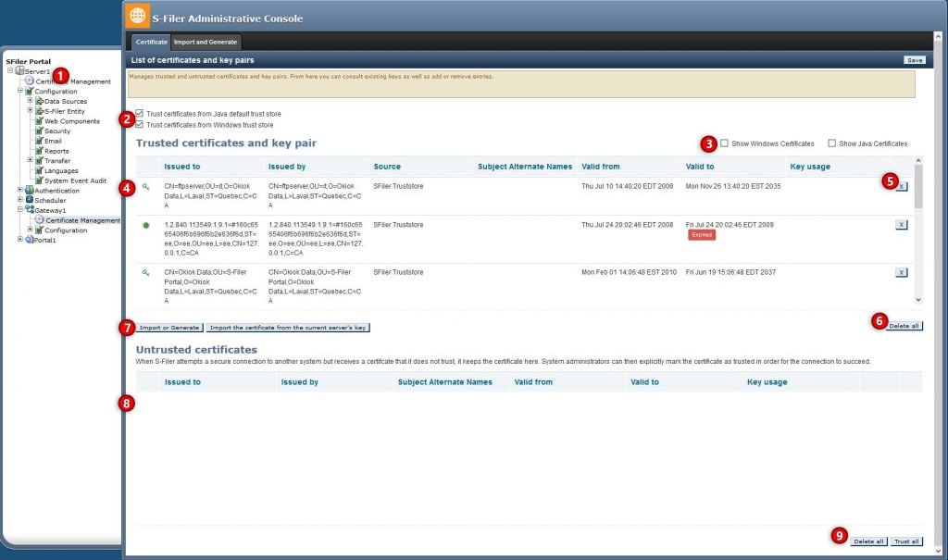Collapse the Server1 tree node

[x=10, y=70]
